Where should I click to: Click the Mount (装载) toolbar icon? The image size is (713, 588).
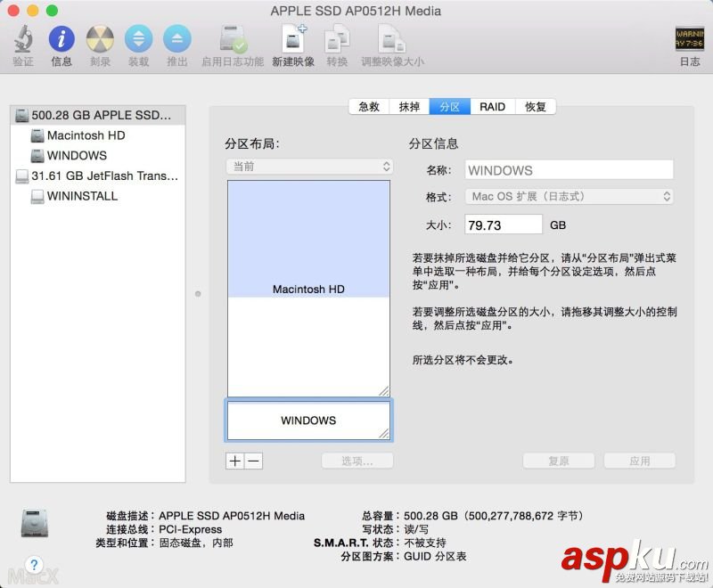coord(139,39)
